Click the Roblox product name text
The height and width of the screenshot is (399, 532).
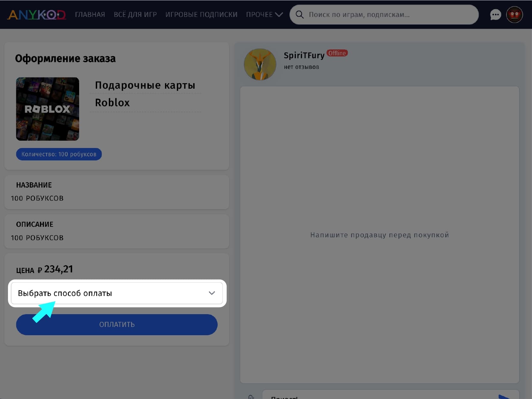click(x=112, y=103)
